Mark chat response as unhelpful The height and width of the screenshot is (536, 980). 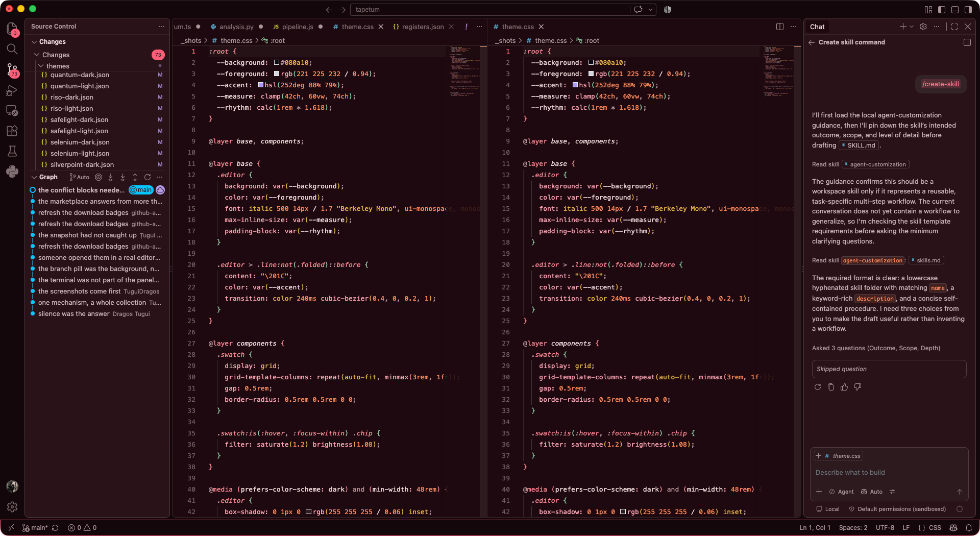point(857,387)
